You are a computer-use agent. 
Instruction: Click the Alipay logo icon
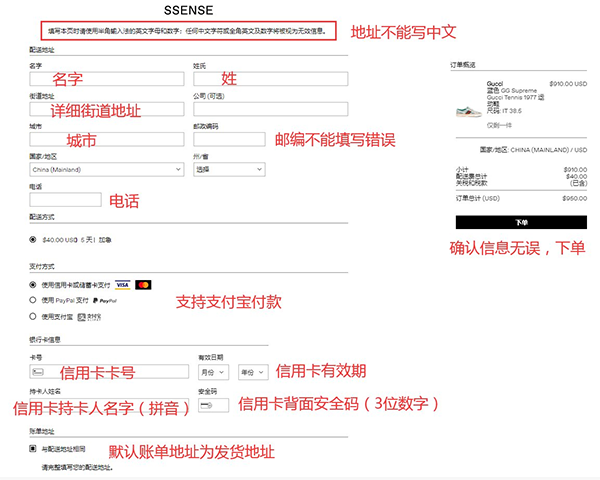pos(89,316)
